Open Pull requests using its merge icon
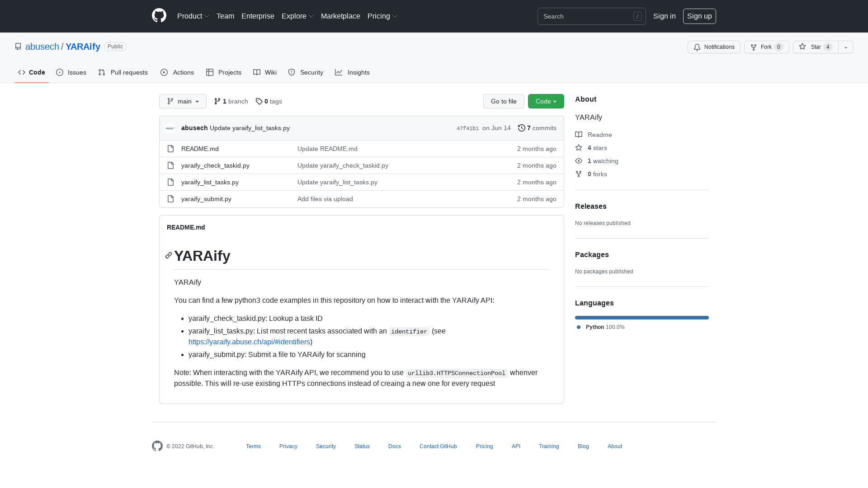Screen dimensions: 868x488 coord(102,72)
